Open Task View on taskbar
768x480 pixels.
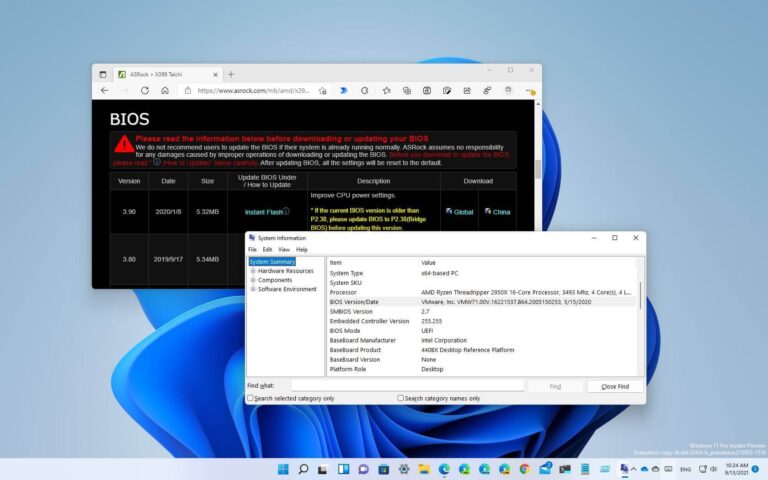pyautogui.click(x=323, y=469)
